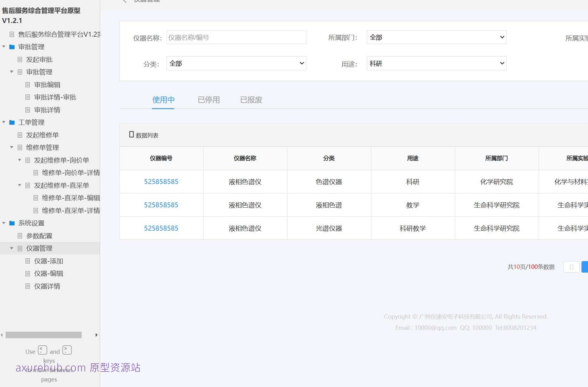Open the first 525858585 instrument link

(161, 182)
